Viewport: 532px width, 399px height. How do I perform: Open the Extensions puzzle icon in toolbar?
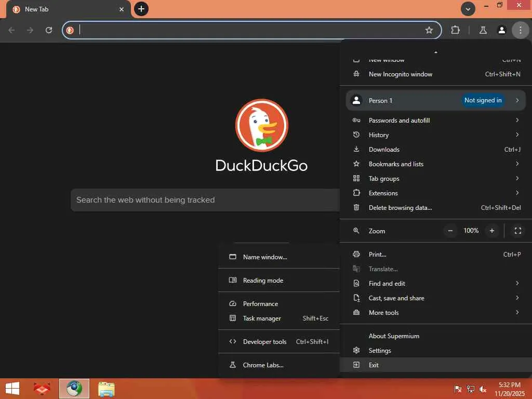(455, 30)
